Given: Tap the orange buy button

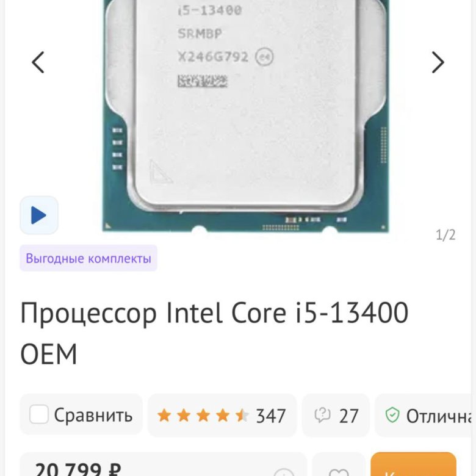Looking at the screenshot, I should 413,464.
